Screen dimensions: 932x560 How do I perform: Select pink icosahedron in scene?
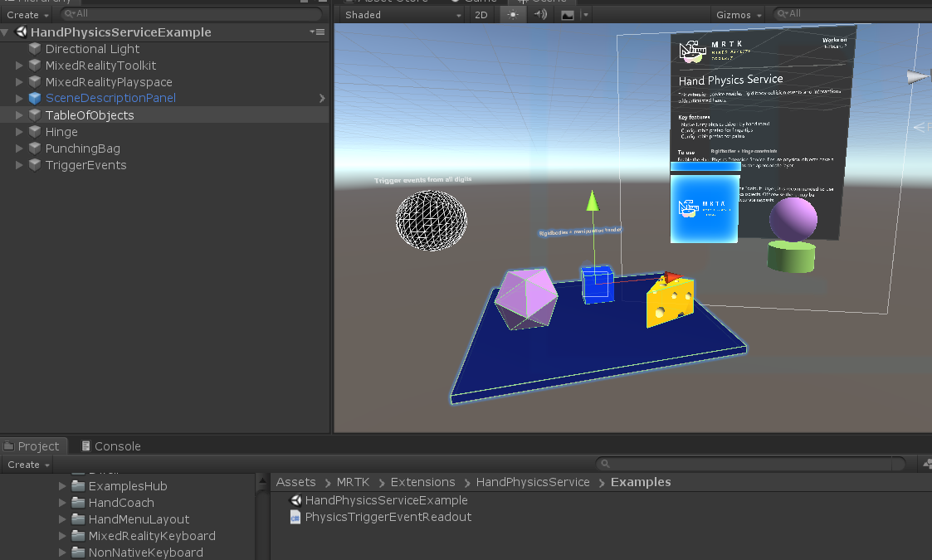click(x=526, y=299)
